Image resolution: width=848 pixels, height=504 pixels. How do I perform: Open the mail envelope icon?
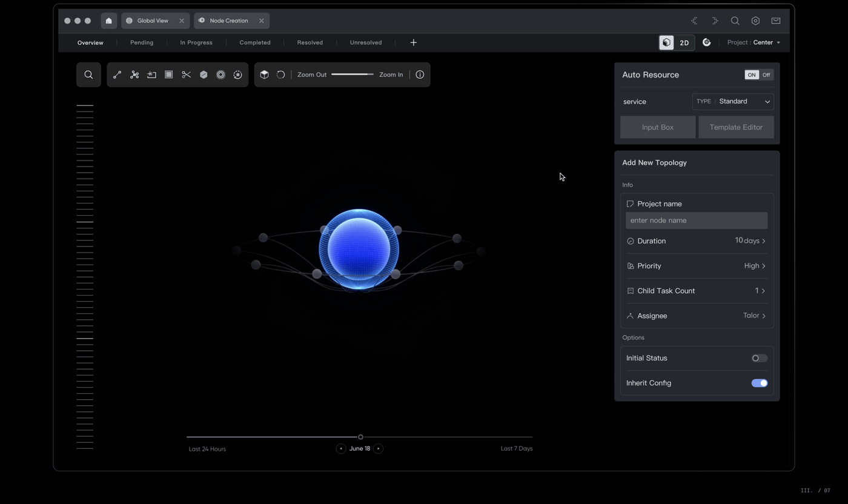coord(776,21)
